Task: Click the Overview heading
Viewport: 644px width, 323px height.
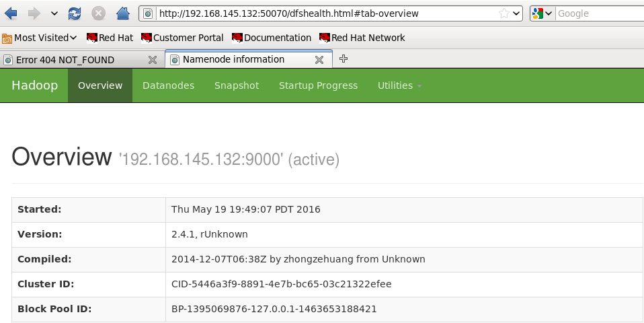Action: 62,157
